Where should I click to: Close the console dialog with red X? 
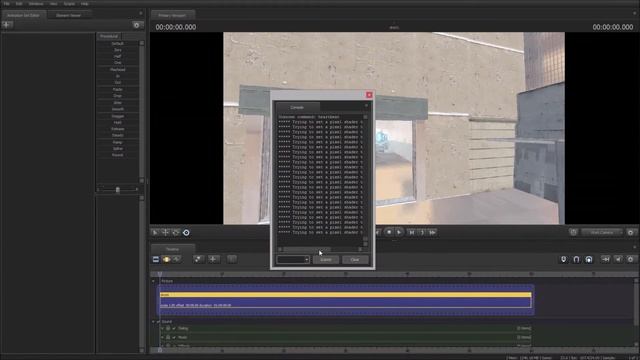[369, 95]
